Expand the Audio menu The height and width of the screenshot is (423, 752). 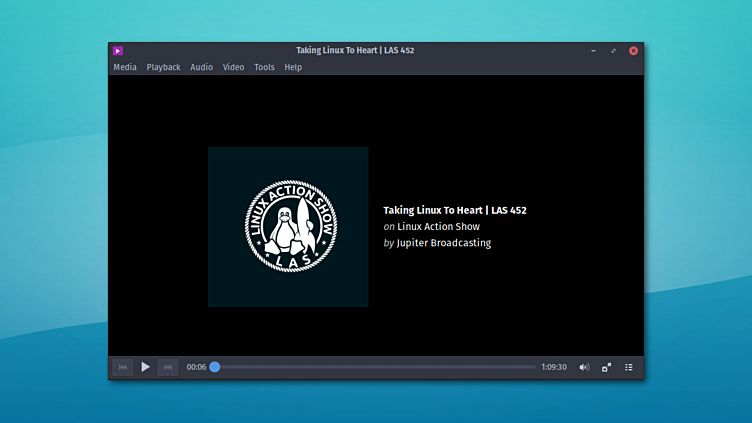pos(201,67)
